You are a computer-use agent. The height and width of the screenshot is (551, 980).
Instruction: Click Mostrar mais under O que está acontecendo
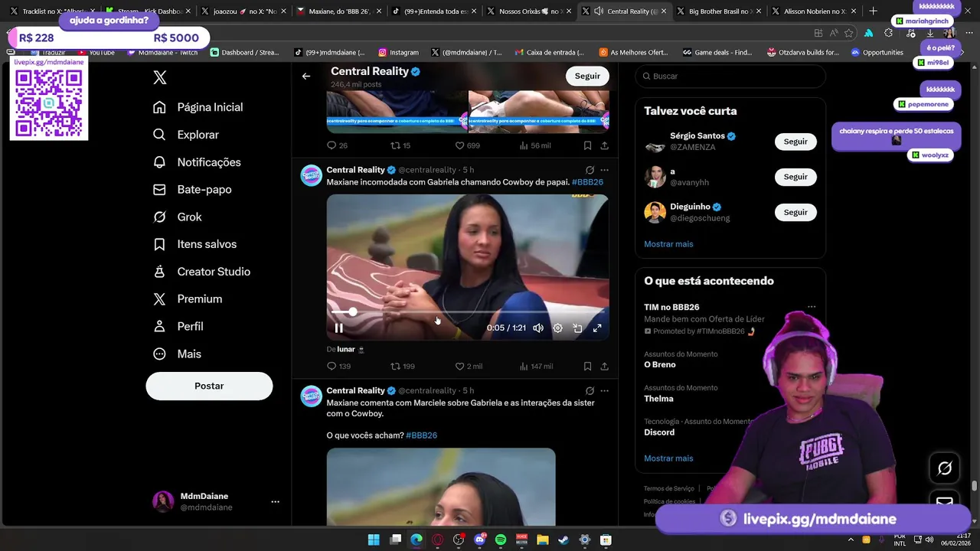click(x=668, y=458)
